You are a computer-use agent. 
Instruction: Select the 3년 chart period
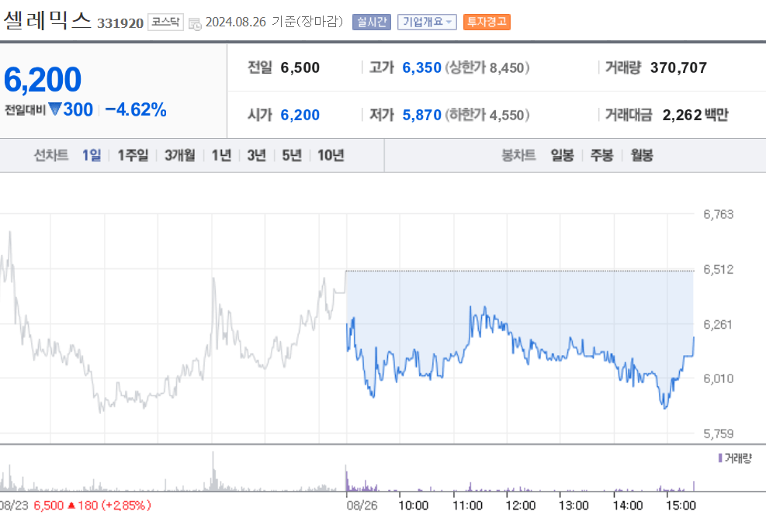tap(256, 155)
